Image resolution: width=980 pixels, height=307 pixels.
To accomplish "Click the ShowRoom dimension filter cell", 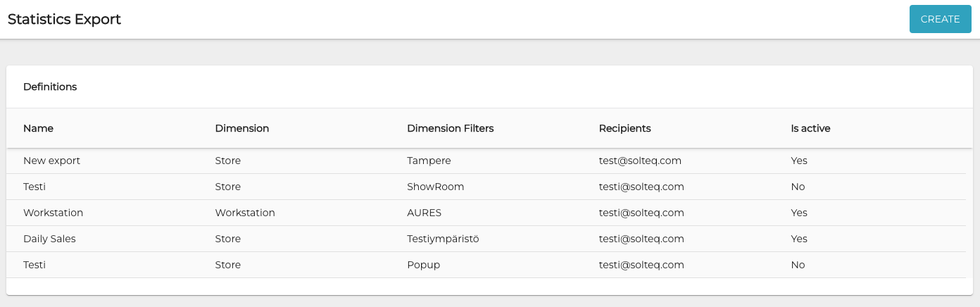I will (435, 187).
